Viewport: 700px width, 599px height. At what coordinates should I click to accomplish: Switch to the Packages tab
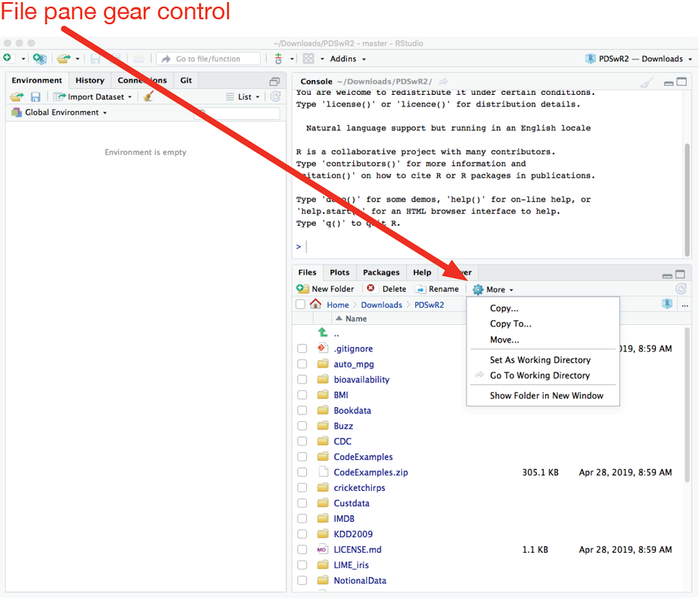tap(380, 272)
